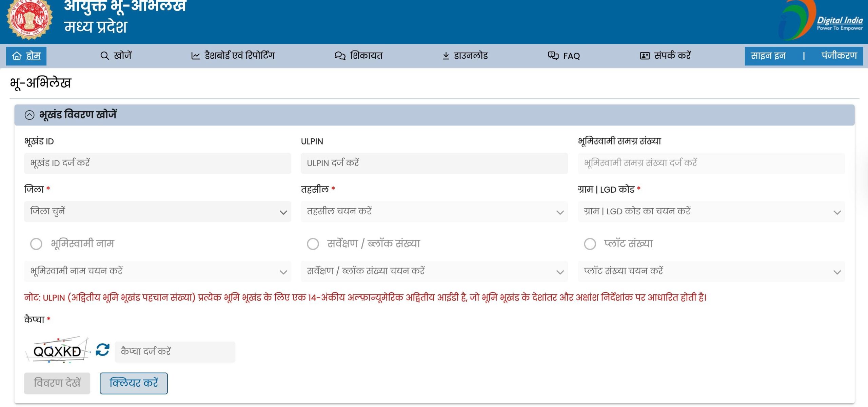Click the home icon in navbar
The width and height of the screenshot is (868, 407).
[x=17, y=56]
